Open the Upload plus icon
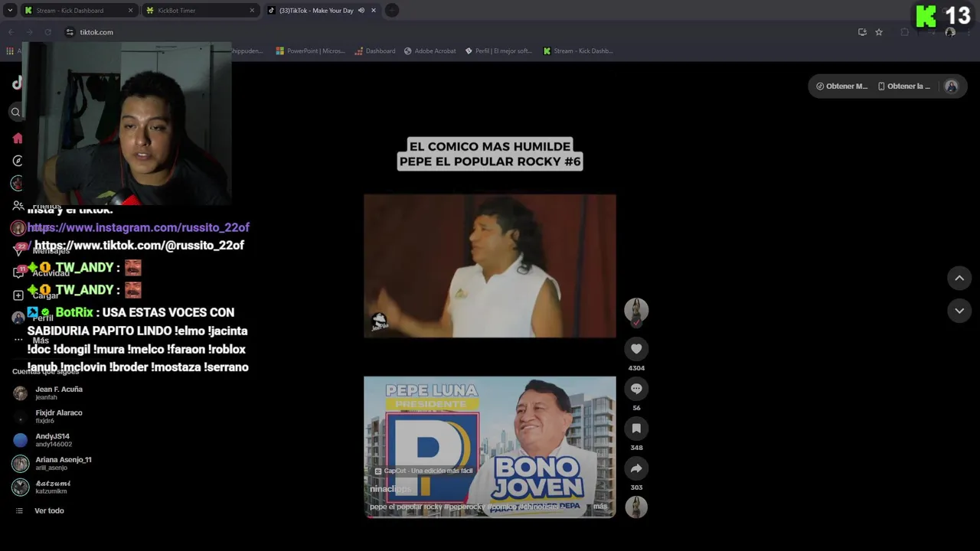980x551 pixels. (x=18, y=295)
